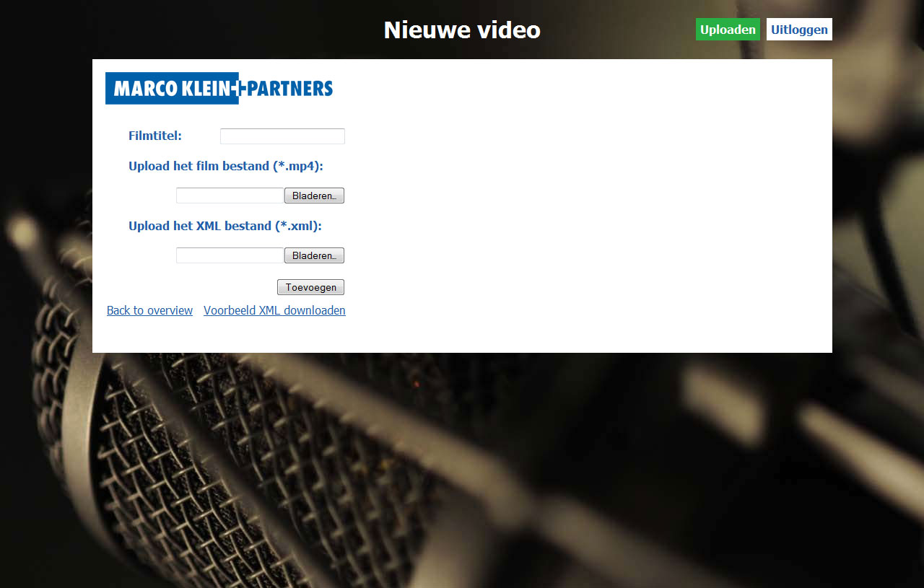
Task: Focus the Filmtitel text field
Action: [x=282, y=136]
